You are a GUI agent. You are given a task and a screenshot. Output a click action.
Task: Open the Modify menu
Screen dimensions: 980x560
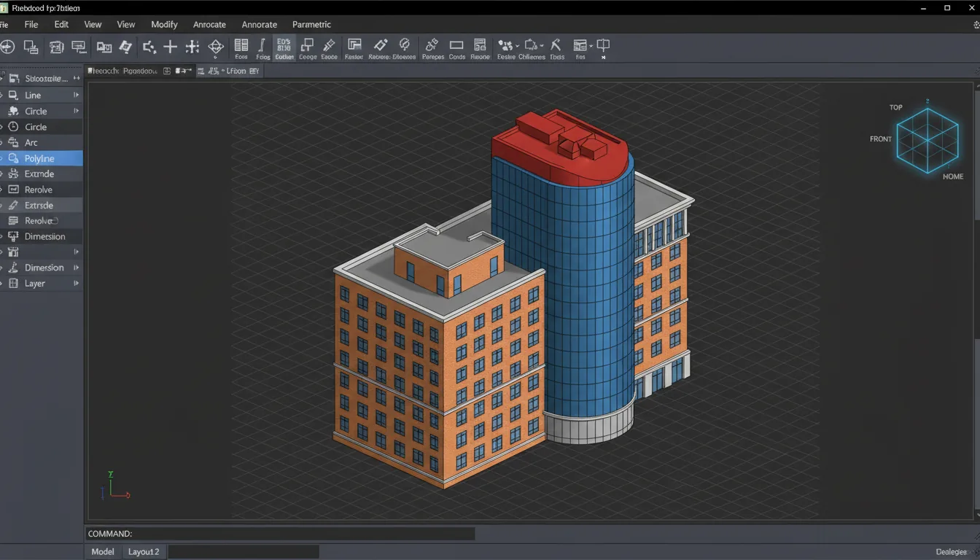163,24
